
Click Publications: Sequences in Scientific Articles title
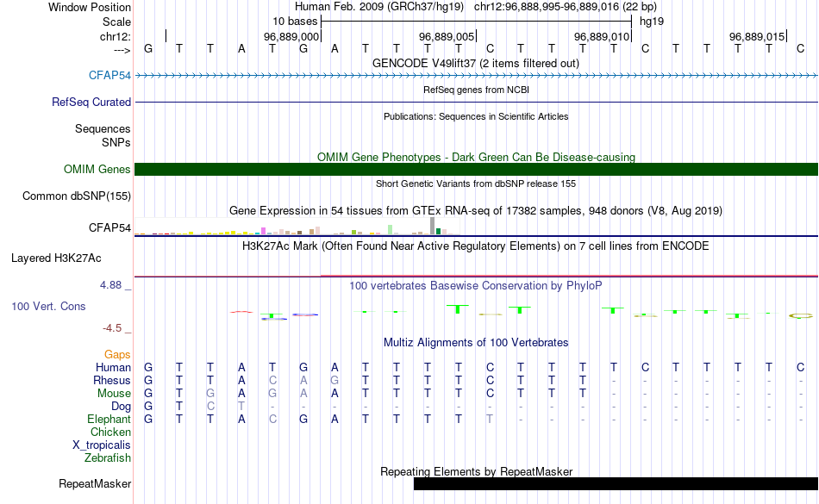476,116
